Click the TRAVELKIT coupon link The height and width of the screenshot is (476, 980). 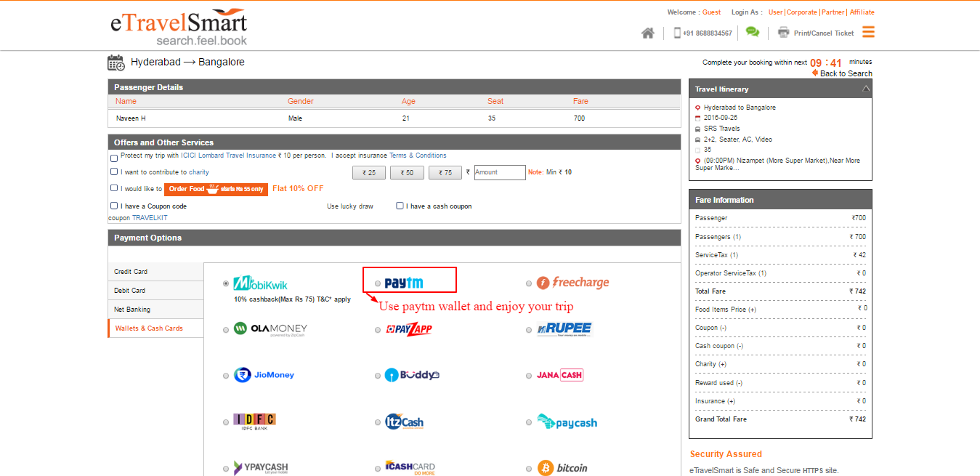pyautogui.click(x=150, y=218)
